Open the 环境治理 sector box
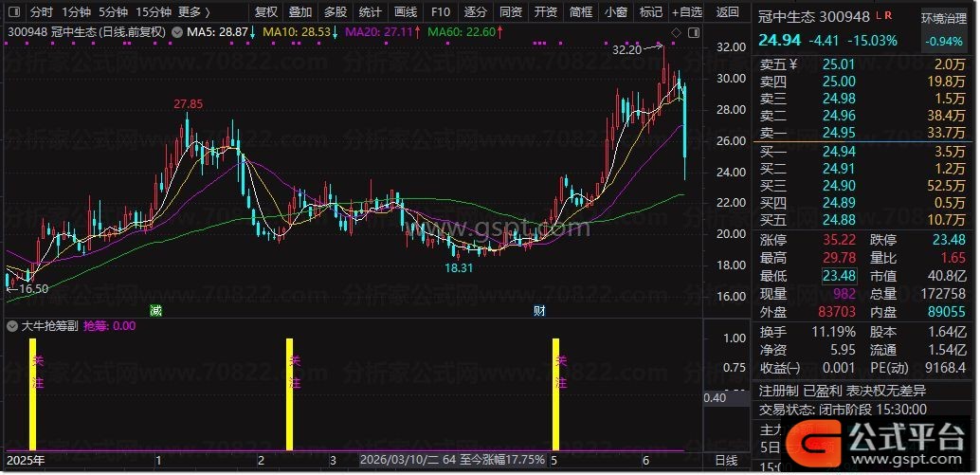Image resolution: width=980 pixels, height=475 pixels. tap(944, 29)
